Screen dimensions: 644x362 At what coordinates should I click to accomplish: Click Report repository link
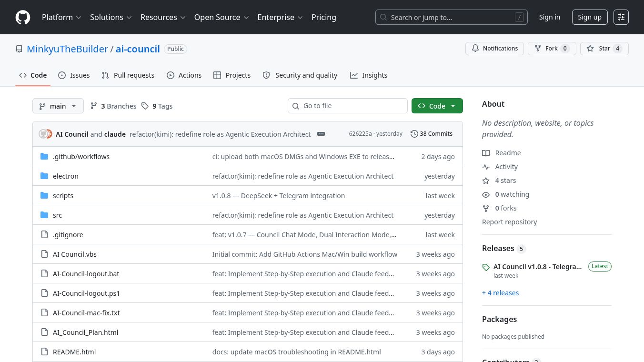click(509, 222)
